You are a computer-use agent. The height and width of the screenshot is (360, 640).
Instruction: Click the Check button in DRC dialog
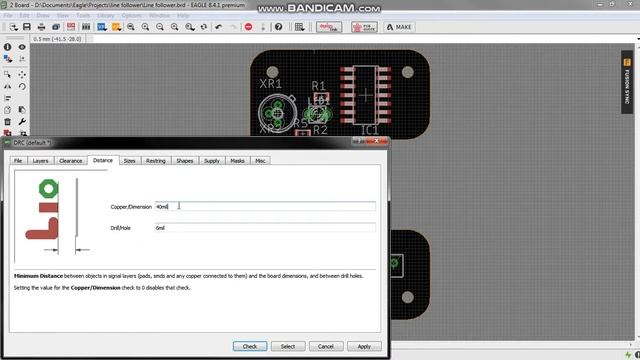250,346
